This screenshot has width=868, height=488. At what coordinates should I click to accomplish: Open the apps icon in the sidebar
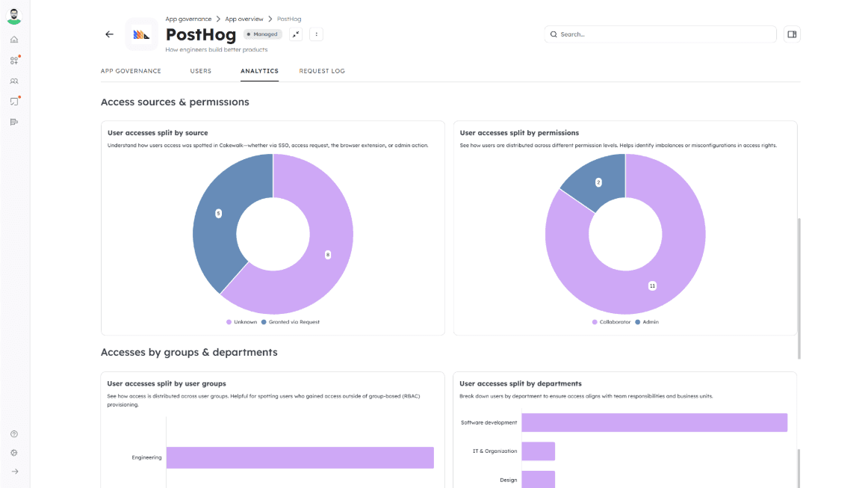click(x=14, y=61)
